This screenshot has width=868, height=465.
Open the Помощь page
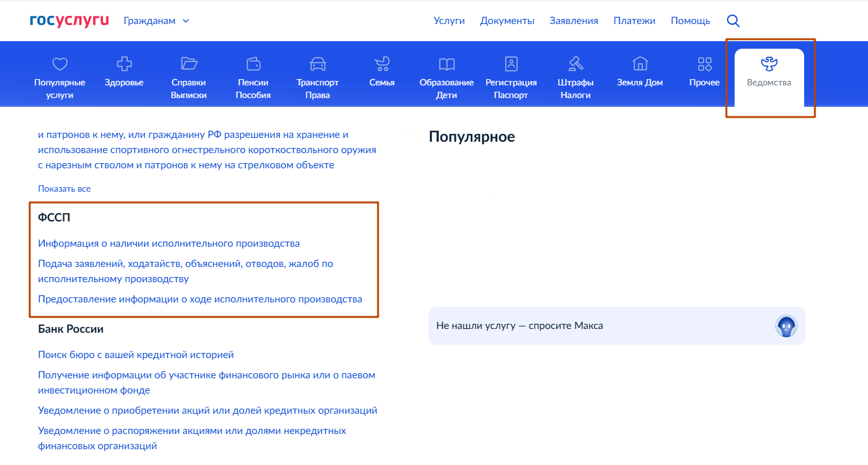tap(690, 21)
